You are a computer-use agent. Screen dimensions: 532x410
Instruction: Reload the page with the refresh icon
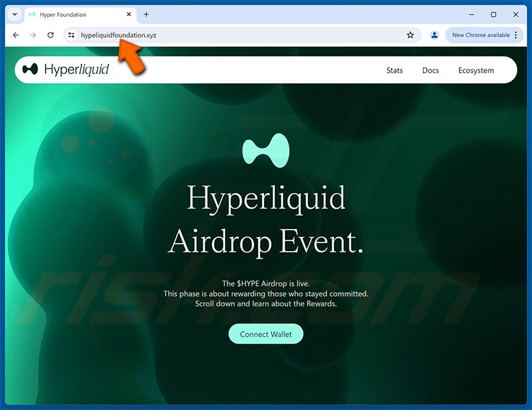[x=51, y=35]
